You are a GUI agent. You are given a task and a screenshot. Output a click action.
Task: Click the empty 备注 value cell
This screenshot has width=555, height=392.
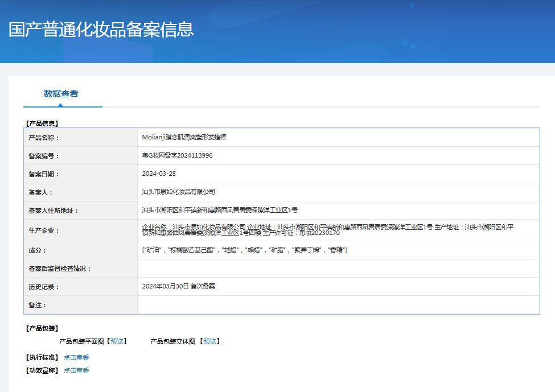338,305
